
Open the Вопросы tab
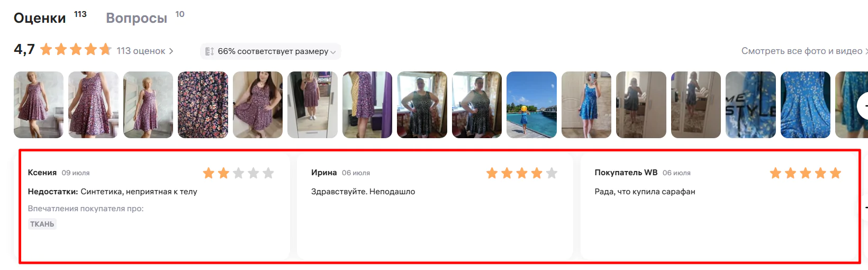click(137, 18)
